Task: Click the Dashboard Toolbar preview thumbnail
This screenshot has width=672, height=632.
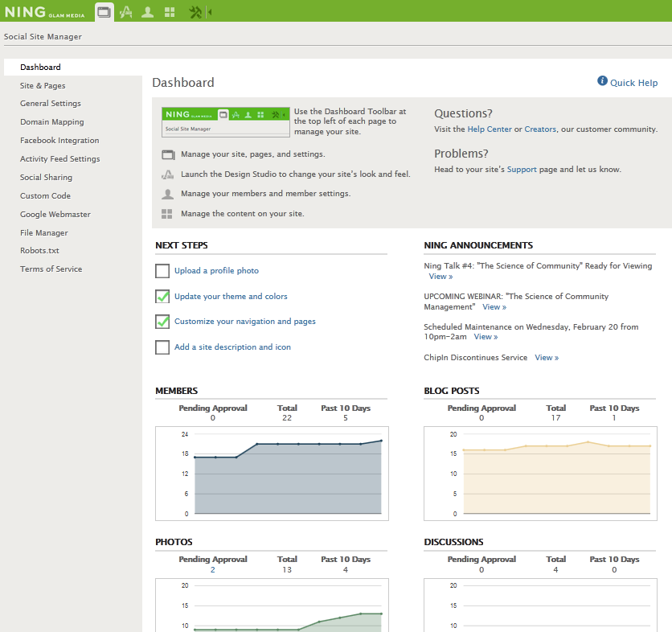Action: tap(226, 122)
